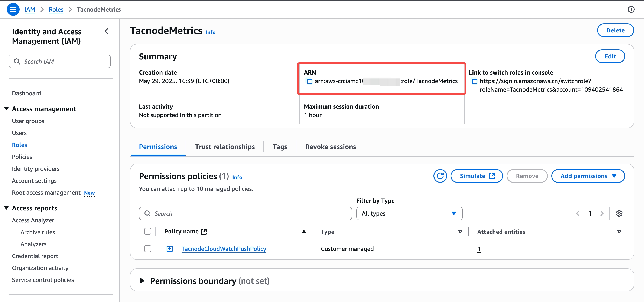Open the Add permissions dropdown
The width and height of the screenshot is (644, 302).
588,176
